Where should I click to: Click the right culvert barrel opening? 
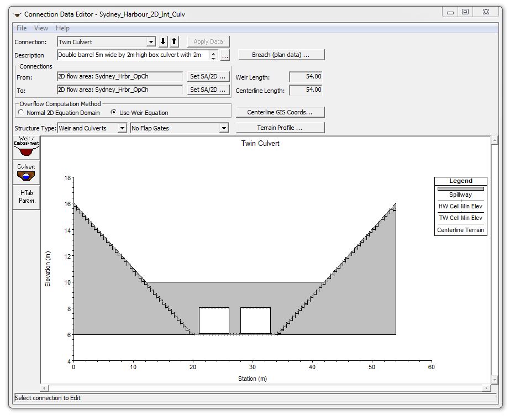255,321
